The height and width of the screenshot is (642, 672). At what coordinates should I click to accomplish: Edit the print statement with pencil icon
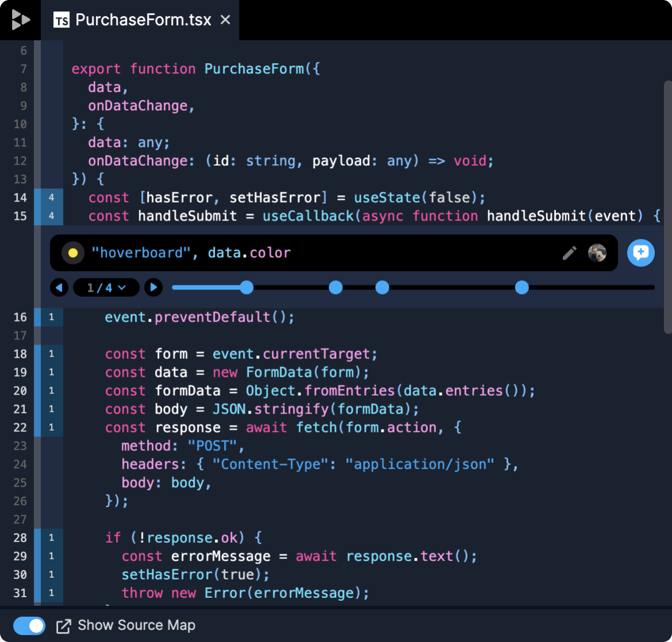point(569,253)
